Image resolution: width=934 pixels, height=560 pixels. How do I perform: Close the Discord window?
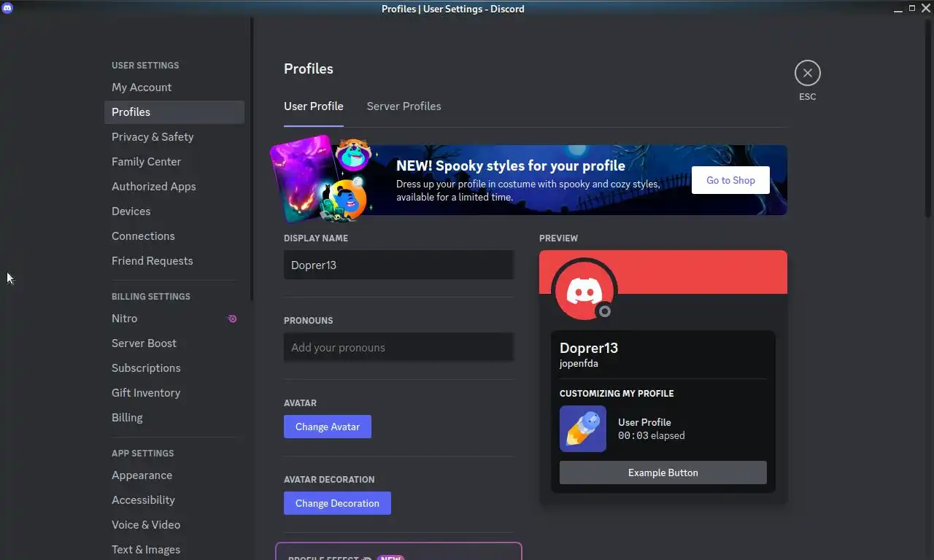[925, 9]
